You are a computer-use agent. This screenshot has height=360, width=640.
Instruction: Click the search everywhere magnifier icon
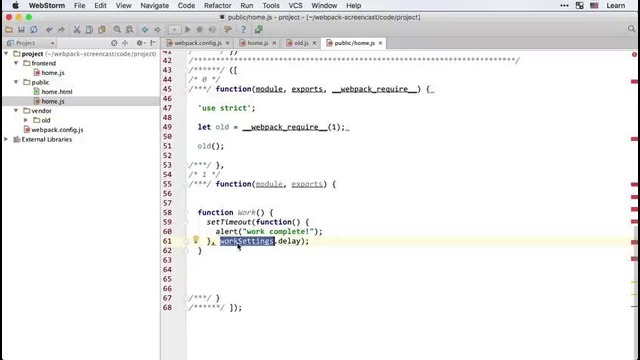[631, 29]
